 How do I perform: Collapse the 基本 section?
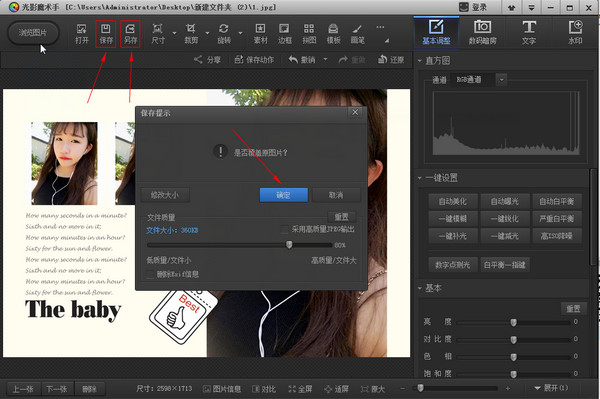(x=420, y=288)
